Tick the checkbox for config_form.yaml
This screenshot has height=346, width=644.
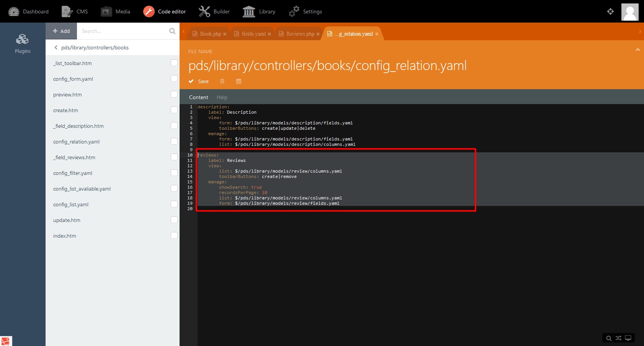coord(174,78)
